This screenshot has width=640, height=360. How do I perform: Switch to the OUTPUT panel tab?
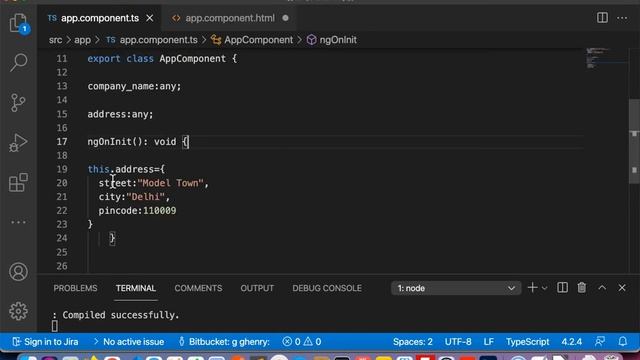coord(257,288)
